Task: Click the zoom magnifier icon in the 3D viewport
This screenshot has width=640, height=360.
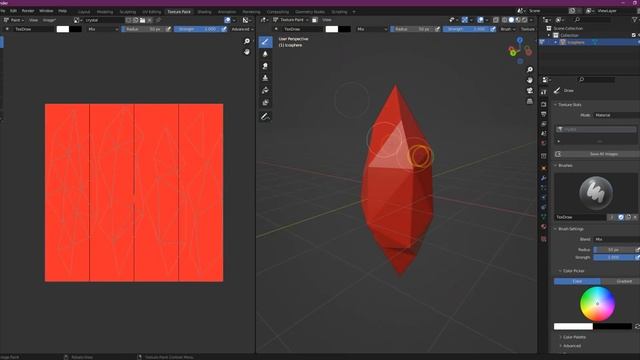Action: click(x=530, y=69)
